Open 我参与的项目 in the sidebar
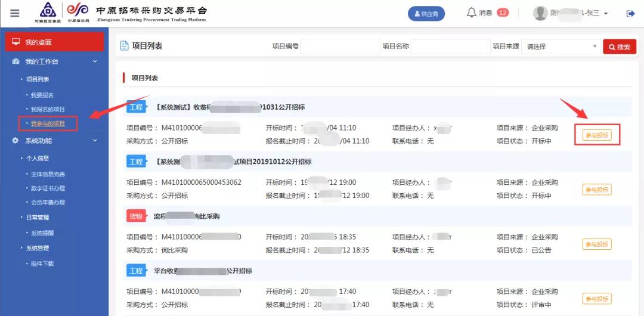644x316 pixels. point(48,123)
